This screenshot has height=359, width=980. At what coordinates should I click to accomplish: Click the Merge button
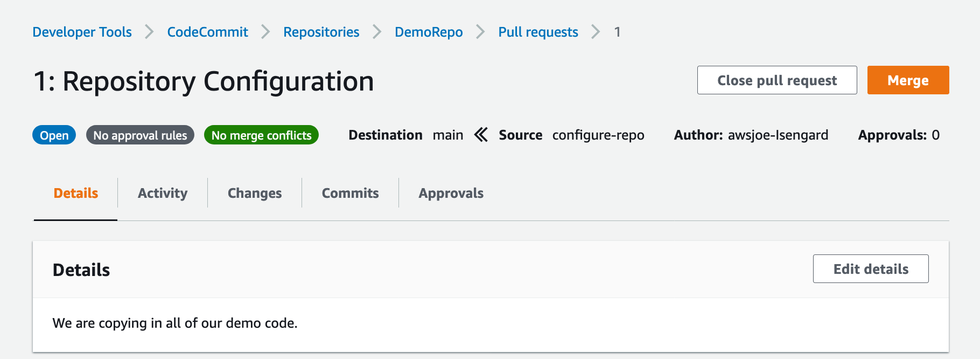coord(908,80)
